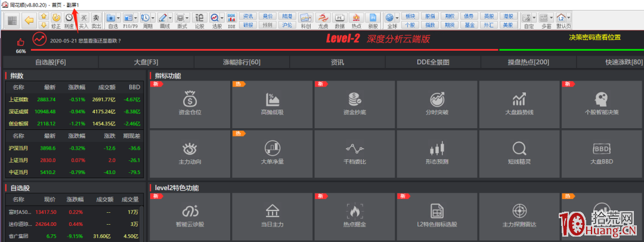Select the 画线 drawing pencil icon
Image resolution: width=644 pixels, height=242 pixels.
[x=162, y=18]
